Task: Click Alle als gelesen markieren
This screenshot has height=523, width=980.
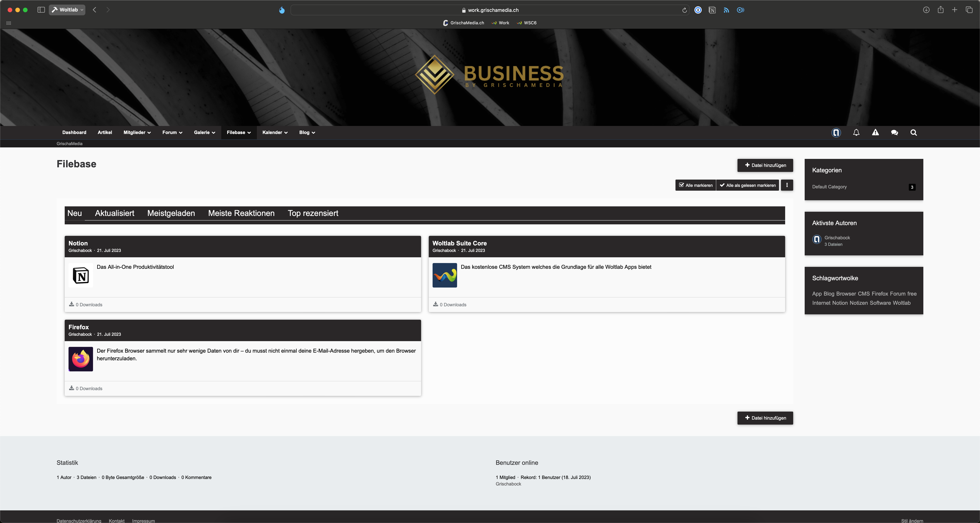Action: pyautogui.click(x=748, y=185)
